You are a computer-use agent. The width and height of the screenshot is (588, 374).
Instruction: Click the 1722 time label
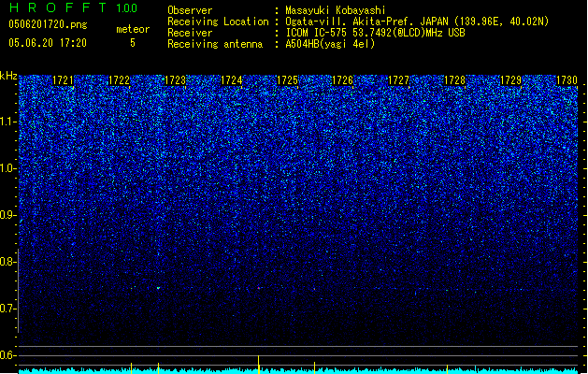click(119, 80)
